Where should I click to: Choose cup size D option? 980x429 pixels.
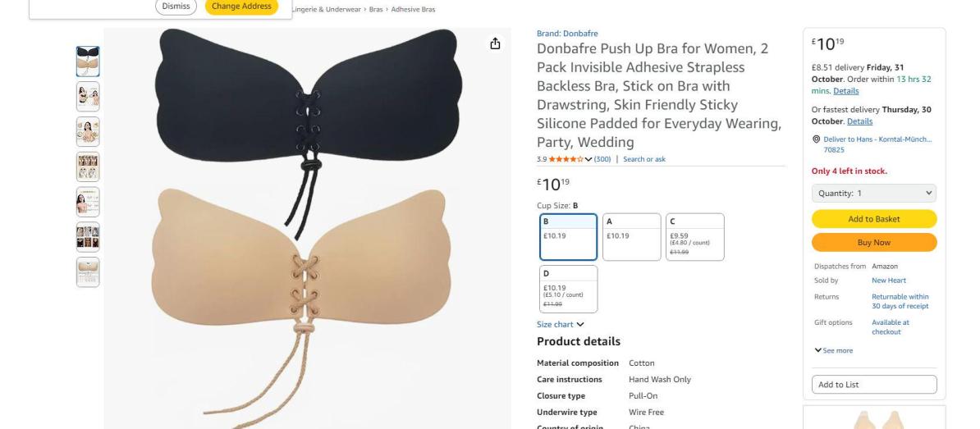[568, 289]
